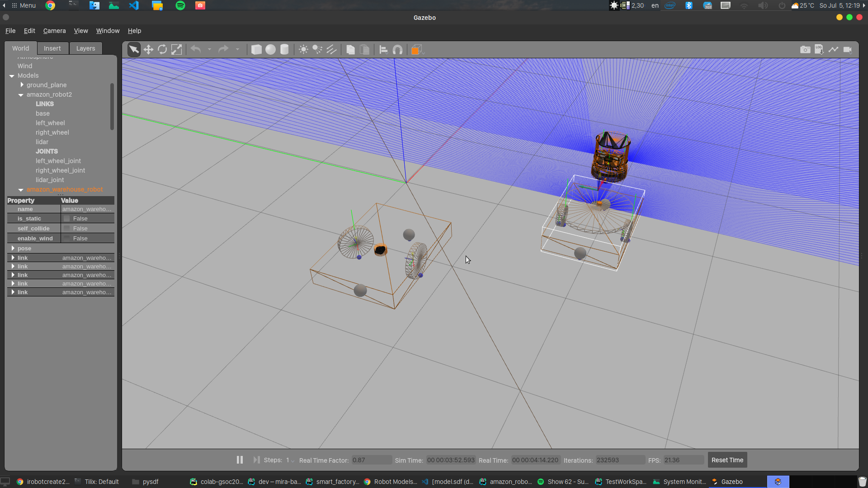
Task: Switch to the Insert tab
Action: click(x=52, y=48)
